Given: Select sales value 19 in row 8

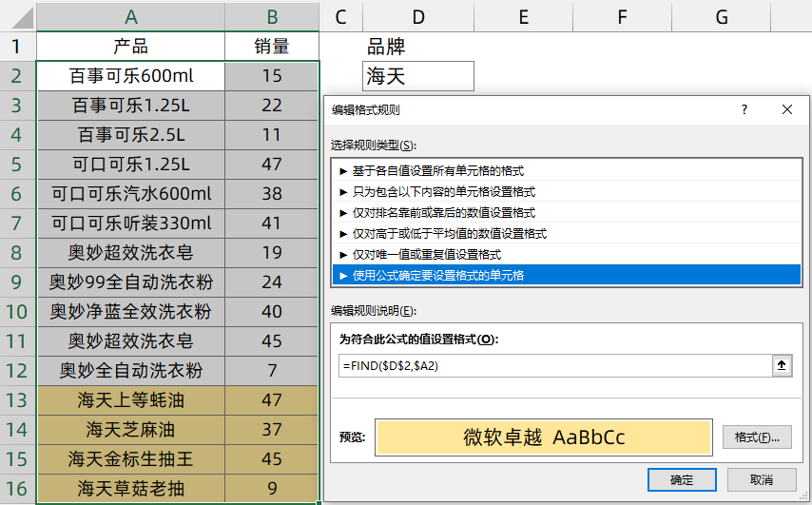Looking at the screenshot, I should point(272,253).
